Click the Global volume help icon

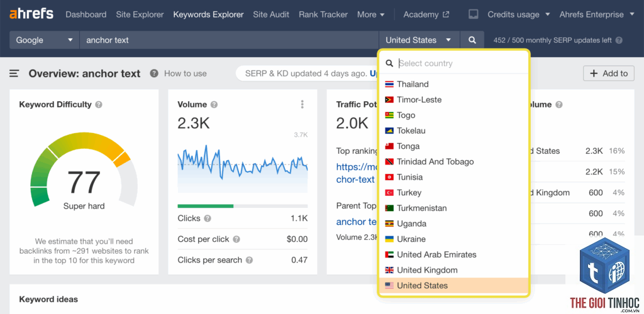click(x=559, y=104)
